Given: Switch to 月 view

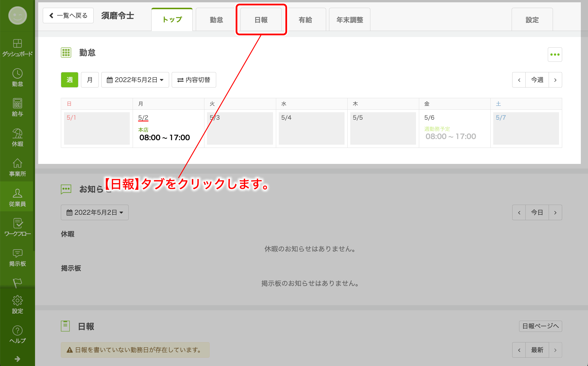Looking at the screenshot, I should (x=90, y=80).
